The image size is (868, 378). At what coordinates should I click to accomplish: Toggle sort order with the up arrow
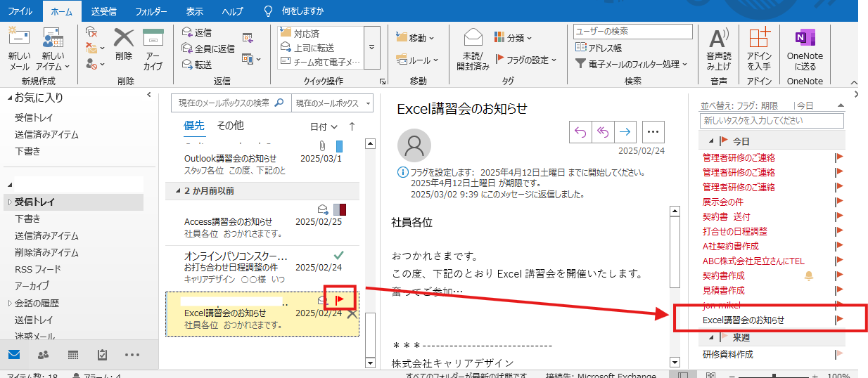tap(352, 126)
